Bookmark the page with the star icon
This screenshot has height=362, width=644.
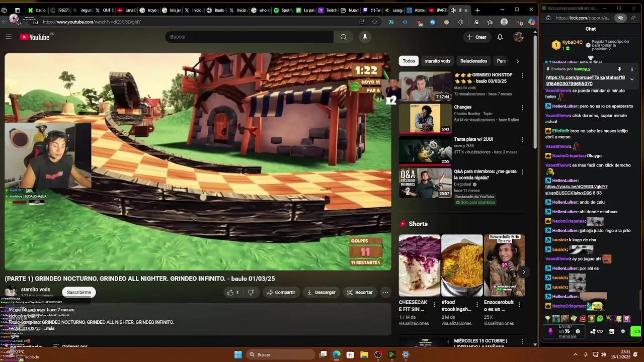[x=374, y=22]
